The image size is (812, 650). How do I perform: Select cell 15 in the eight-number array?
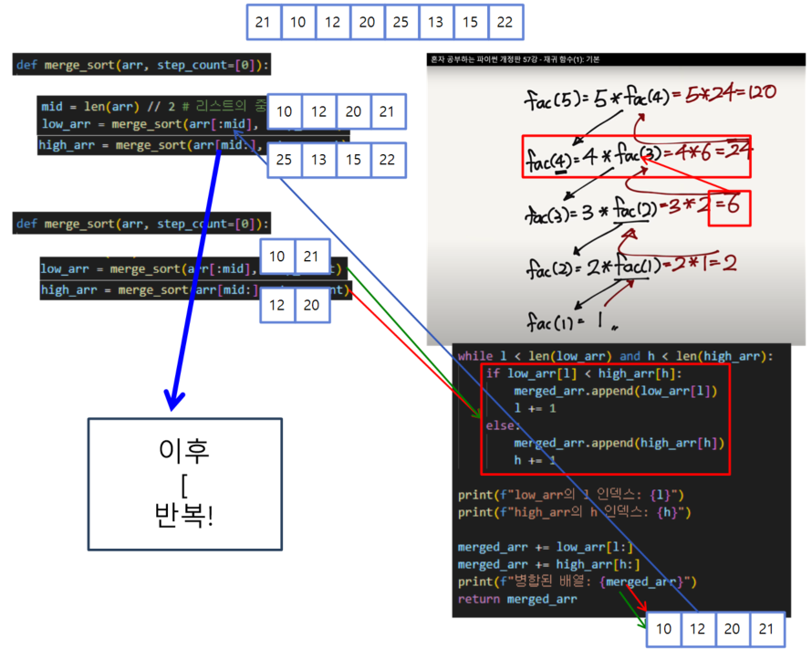click(x=471, y=22)
